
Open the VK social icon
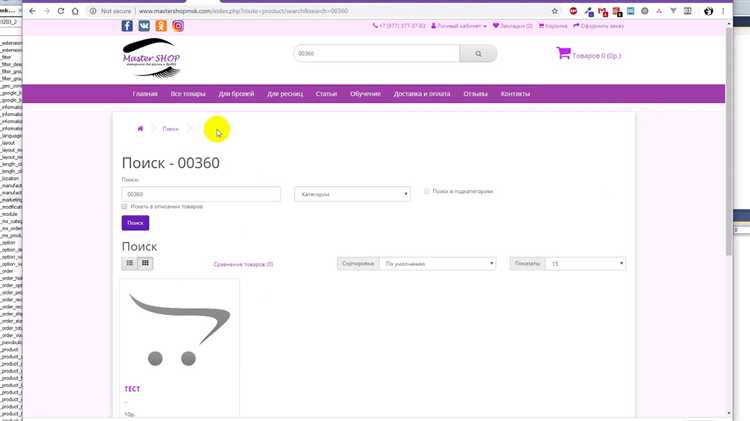pyautogui.click(x=146, y=26)
